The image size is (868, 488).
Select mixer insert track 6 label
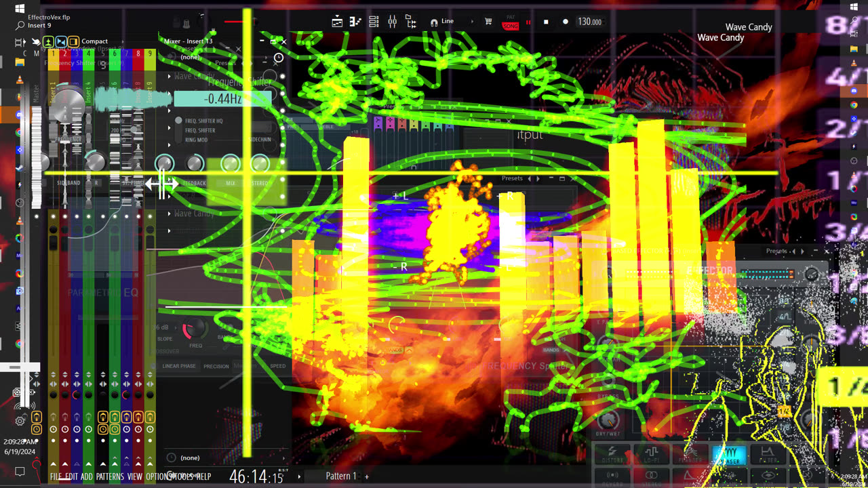[115, 93]
